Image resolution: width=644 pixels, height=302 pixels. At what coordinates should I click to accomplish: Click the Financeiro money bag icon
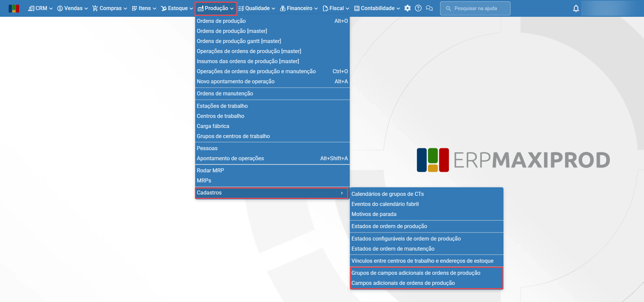pyautogui.click(x=283, y=8)
